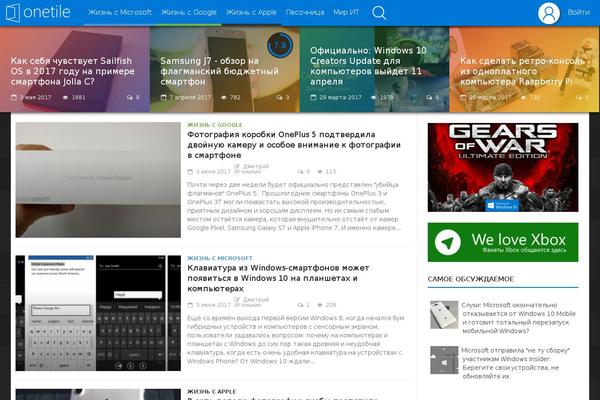Click the views eye icon next to 228
The width and height of the screenshot is (600, 400).
pyautogui.click(x=320, y=305)
